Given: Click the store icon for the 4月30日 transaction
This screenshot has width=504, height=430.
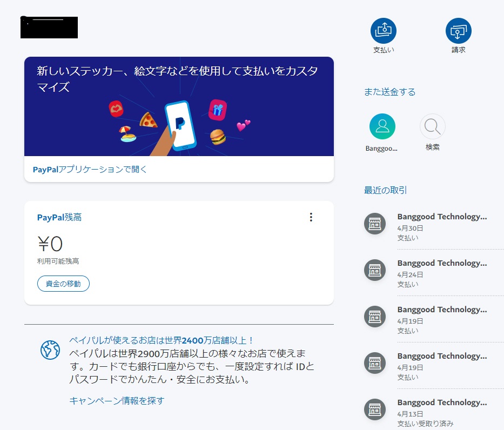Looking at the screenshot, I should click(x=375, y=224).
